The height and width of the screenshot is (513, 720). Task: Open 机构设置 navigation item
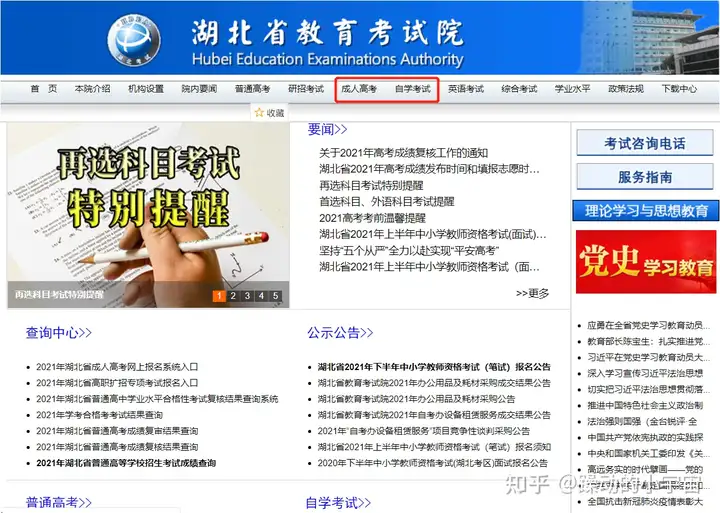[146, 89]
